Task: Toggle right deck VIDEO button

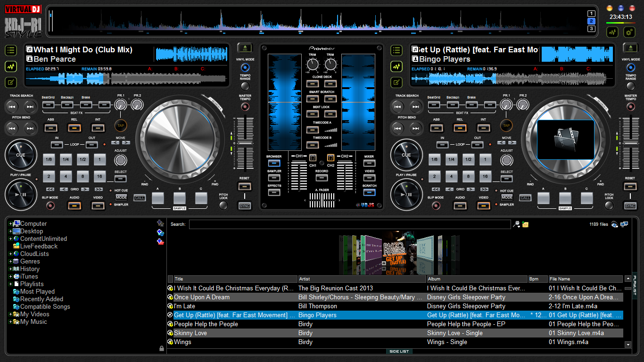Action: pyautogui.click(x=484, y=206)
